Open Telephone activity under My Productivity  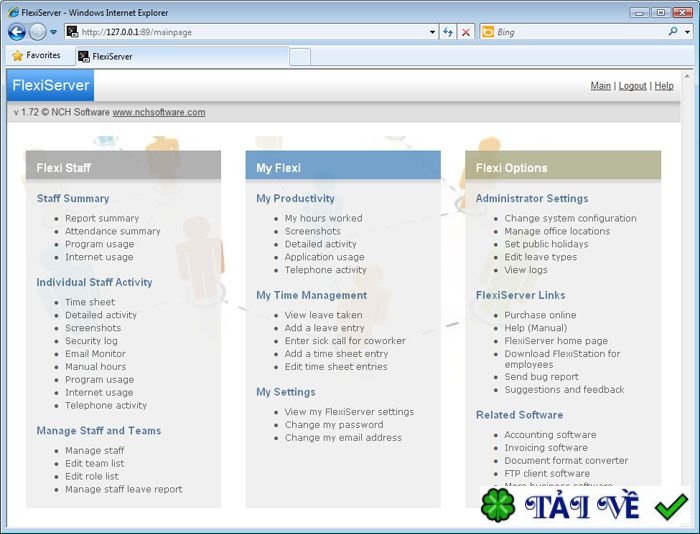[325, 270]
